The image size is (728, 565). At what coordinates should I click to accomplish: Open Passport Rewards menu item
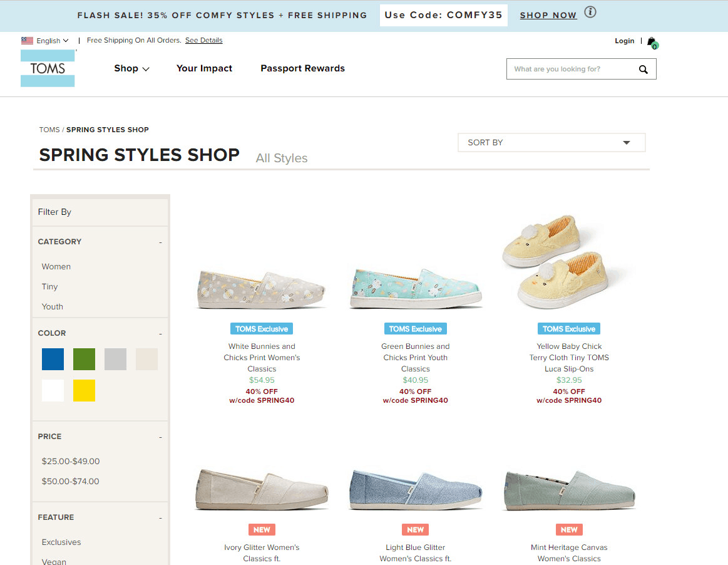click(303, 68)
